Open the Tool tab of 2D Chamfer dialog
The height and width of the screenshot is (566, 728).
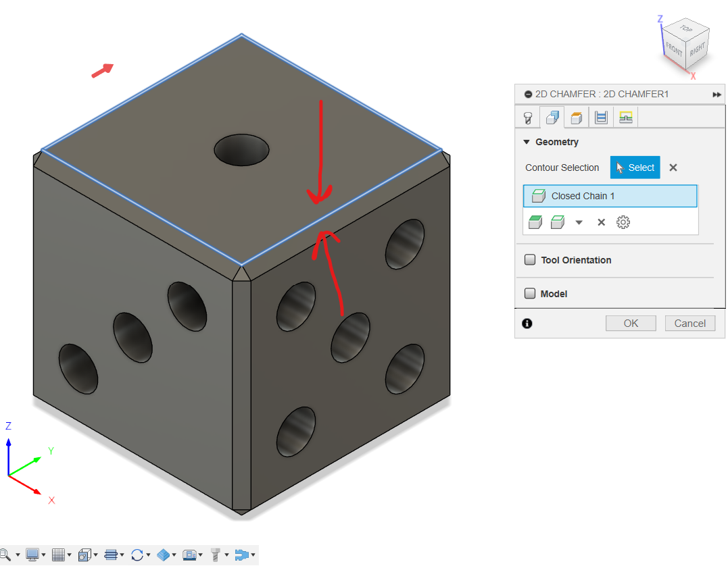click(528, 117)
